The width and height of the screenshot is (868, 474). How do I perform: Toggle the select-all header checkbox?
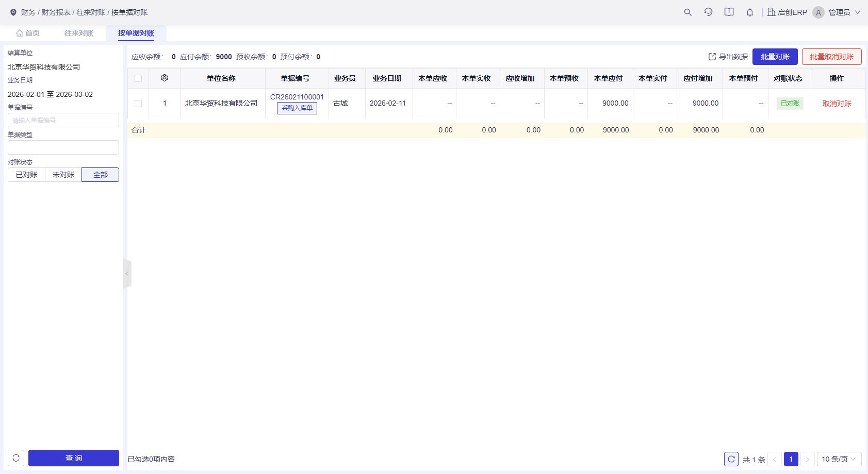138,78
